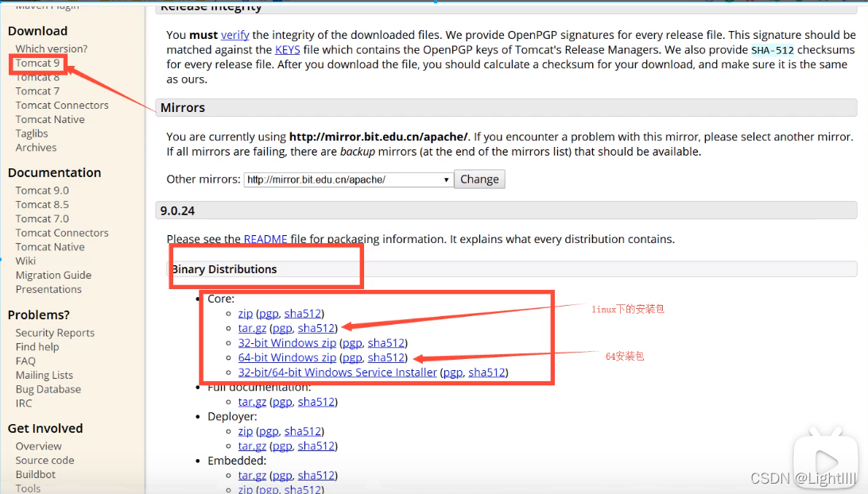Open Tomcat 7.0 documentation
The height and width of the screenshot is (494, 868).
(x=42, y=218)
